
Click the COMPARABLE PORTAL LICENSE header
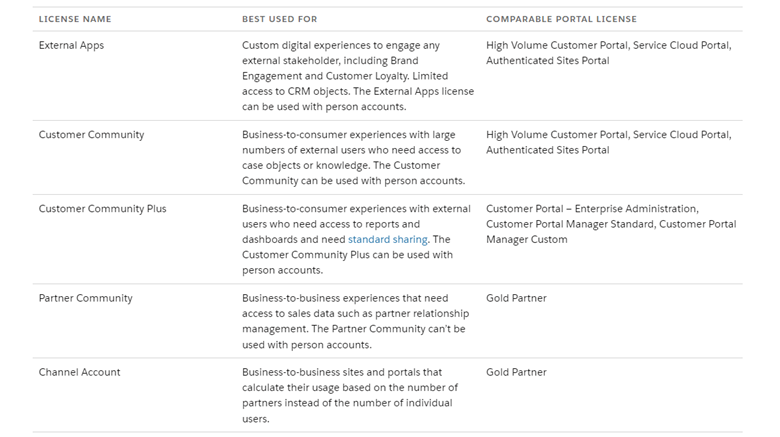pyautogui.click(x=561, y=19)
